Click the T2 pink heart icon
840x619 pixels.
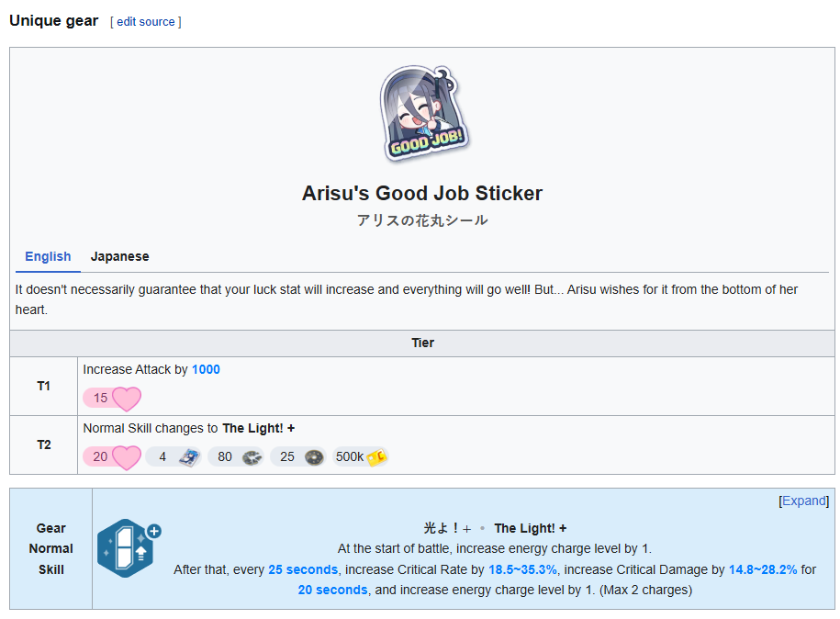click(x=127, y=457)
